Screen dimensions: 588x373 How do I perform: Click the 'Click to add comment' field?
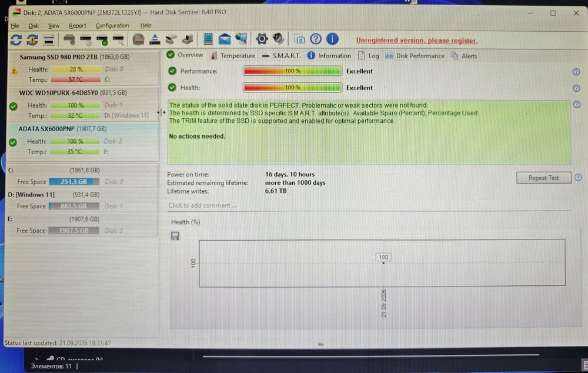click(x=369, y=205)
